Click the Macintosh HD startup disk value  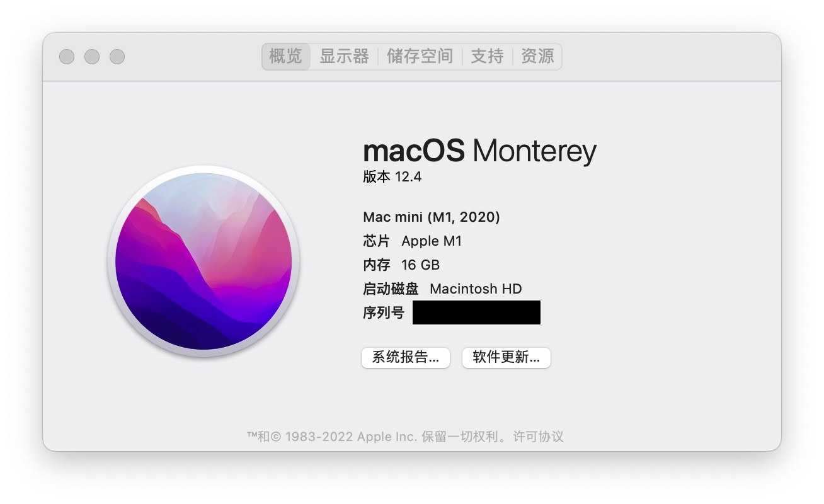476,289
